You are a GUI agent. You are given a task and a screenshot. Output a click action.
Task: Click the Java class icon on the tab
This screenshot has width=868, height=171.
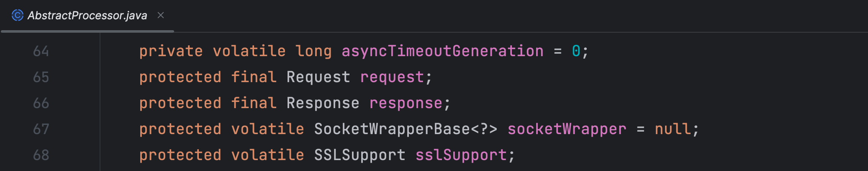tap(17, 16)
